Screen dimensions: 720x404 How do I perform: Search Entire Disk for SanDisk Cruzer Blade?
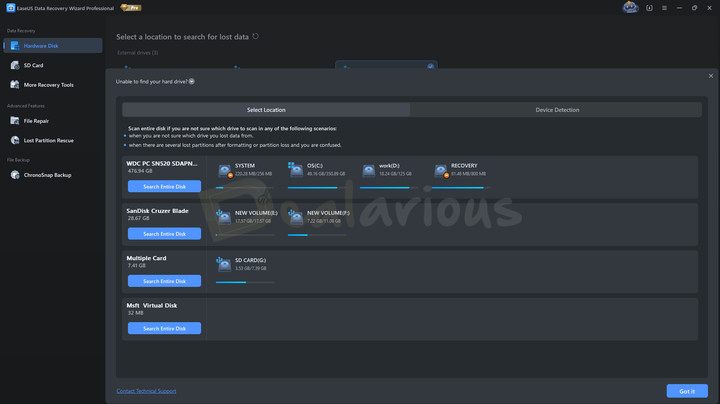[x=164, y=234]
